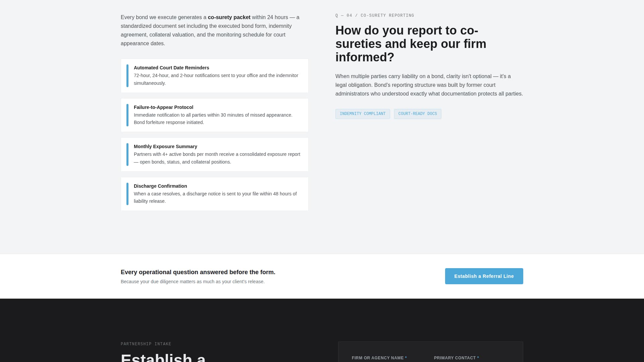Click the PRIMARY CONTACT field label
Image resolution: width=644 pixels, height=362 pixels.
(456, 358)
